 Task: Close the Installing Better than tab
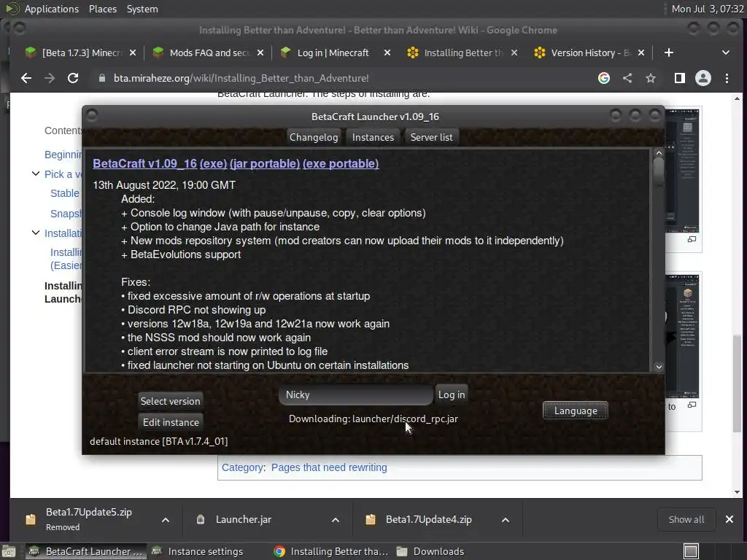[514, 52]
